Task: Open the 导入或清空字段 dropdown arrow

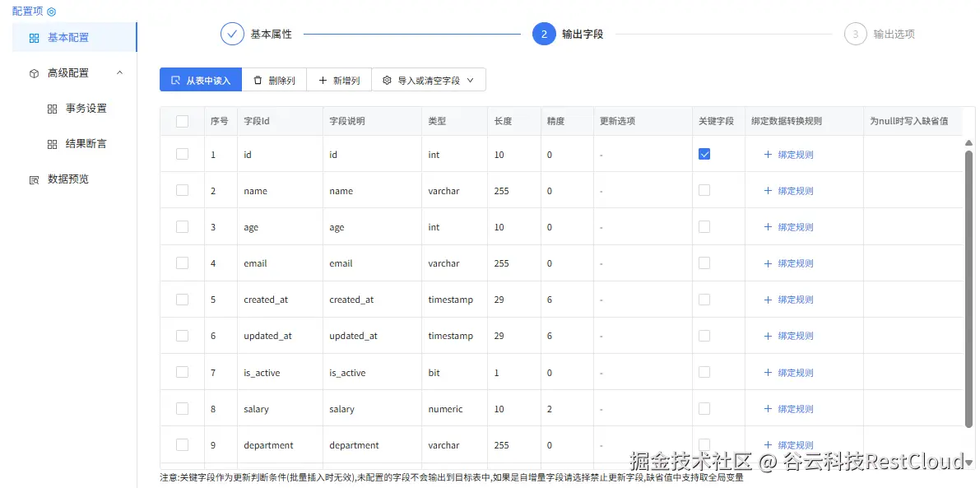Action: point(471,80)
